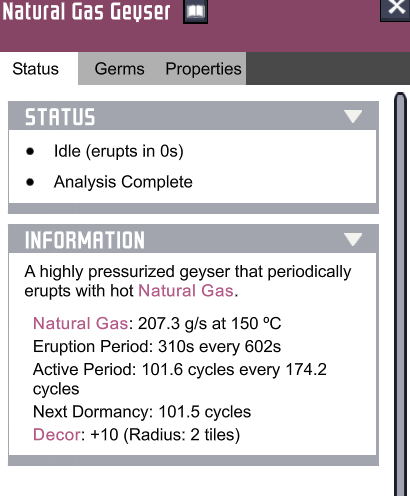The height and width of the screenshot is (496, 410).
Task: Switch to the Status tab
Action: 36,69
